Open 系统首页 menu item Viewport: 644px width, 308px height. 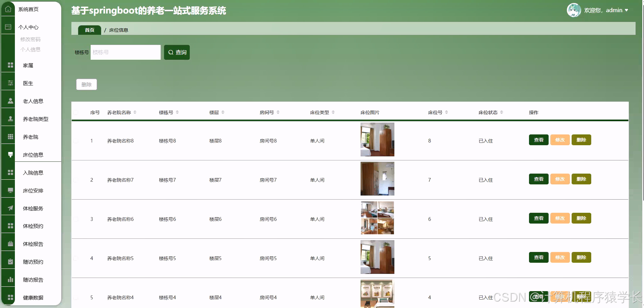coord(28,9)
